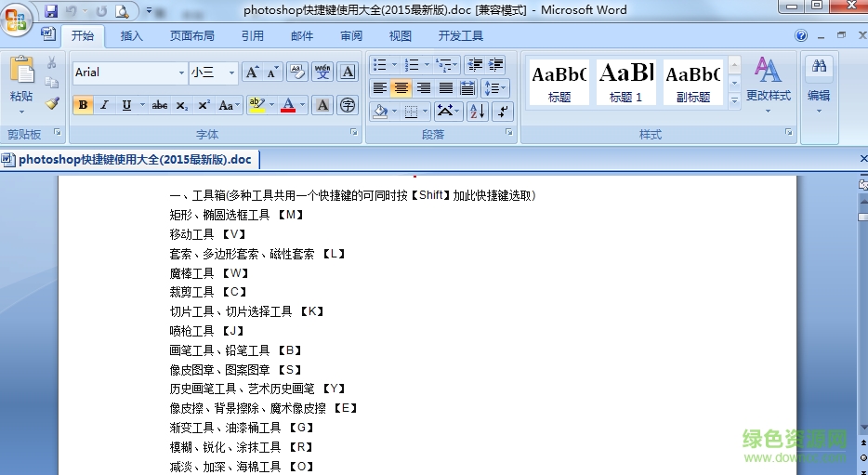Open underline style dropdown arrow
The image size is (868, 475).
click(x=142, y=105)
